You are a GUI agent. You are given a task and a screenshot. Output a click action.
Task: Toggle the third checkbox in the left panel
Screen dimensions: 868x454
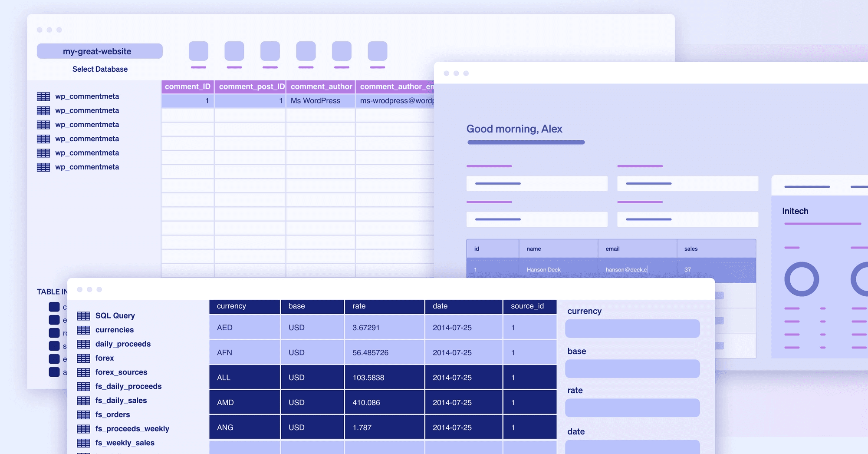coord(54,333)
